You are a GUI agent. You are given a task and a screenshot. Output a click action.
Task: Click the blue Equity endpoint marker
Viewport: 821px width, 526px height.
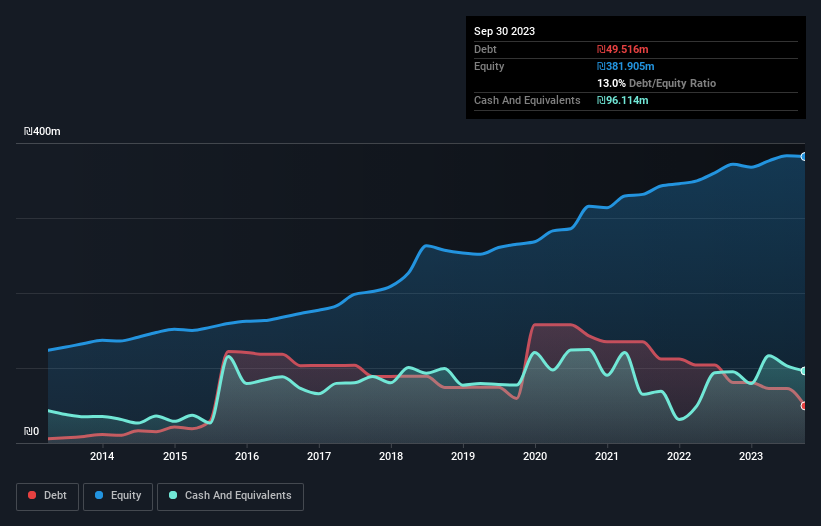pyautogui.click(x=804, y=156)
